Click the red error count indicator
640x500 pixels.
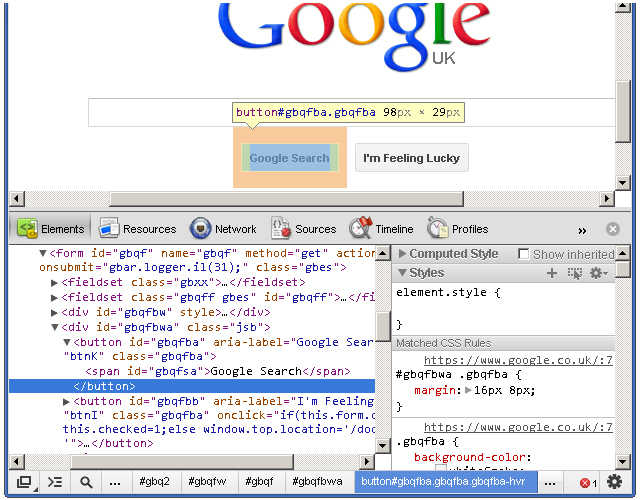(x=588, y=483)
